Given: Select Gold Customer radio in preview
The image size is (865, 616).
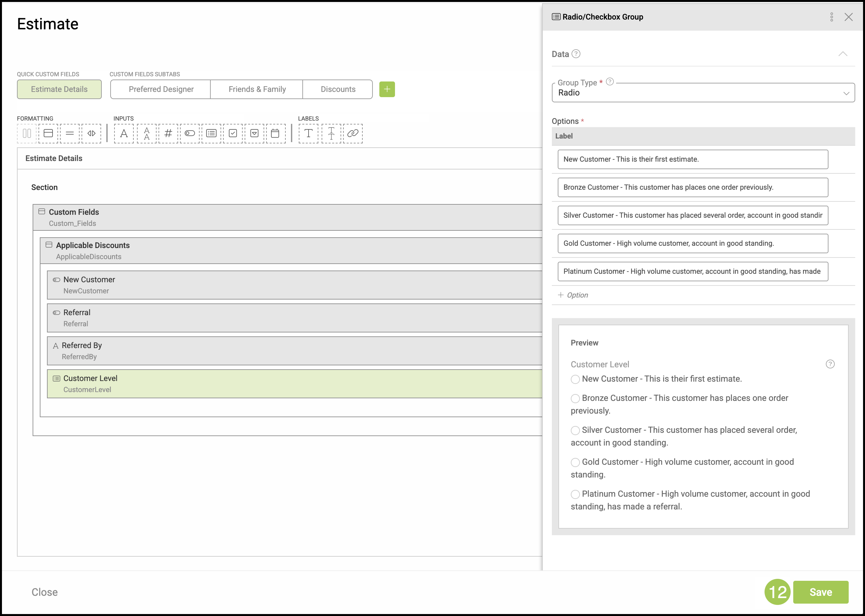Looking at the screenshot, I should tap(575, 462).
